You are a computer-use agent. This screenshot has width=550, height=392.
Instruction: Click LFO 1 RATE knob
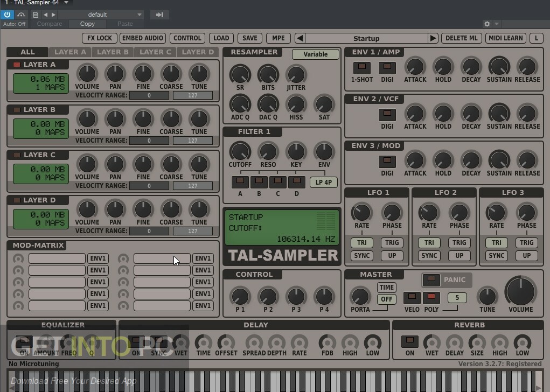pyautogui.click(x=361, y=212)
